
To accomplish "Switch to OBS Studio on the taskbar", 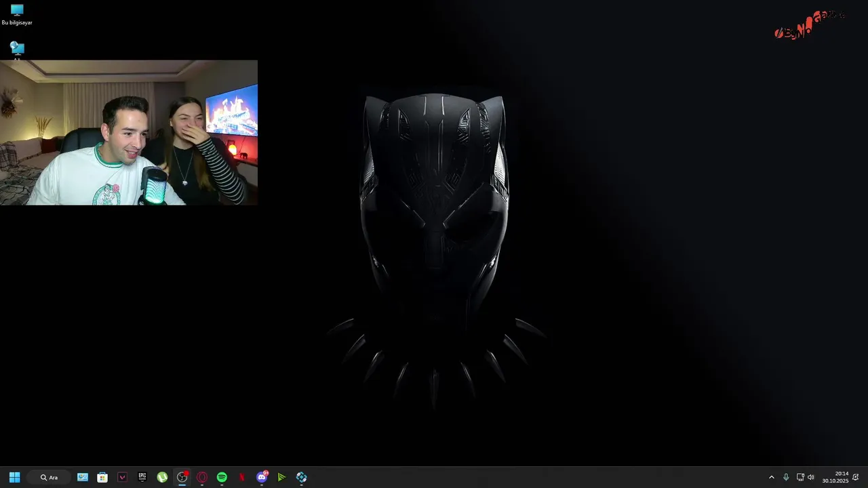I will click(182, 477).
